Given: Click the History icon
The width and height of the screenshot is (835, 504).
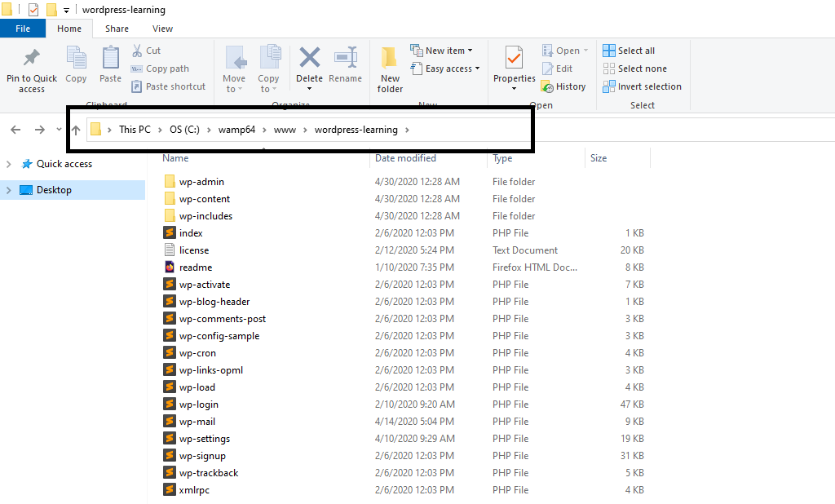Looking at the screenshot, I should pos(547,86).
